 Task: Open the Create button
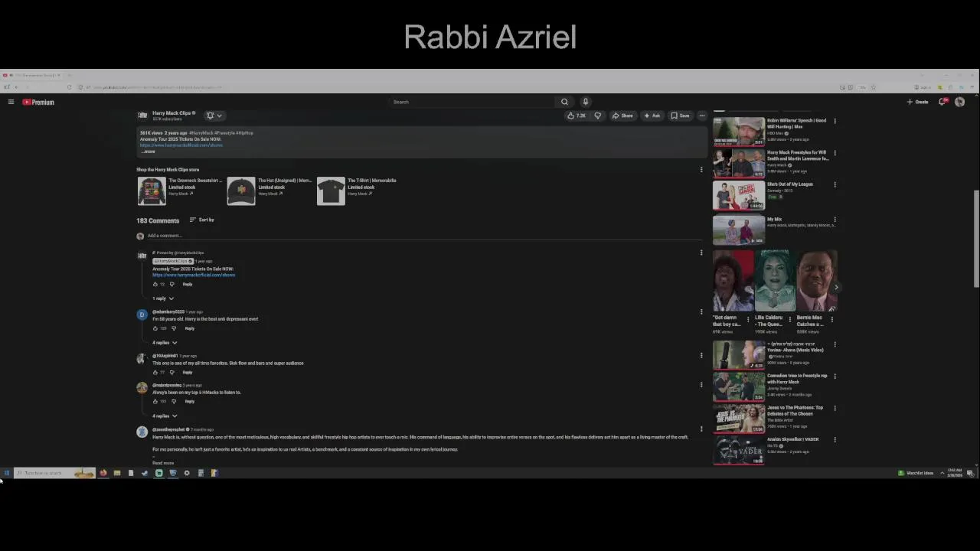pyautogui.click(x=918, y=102)
